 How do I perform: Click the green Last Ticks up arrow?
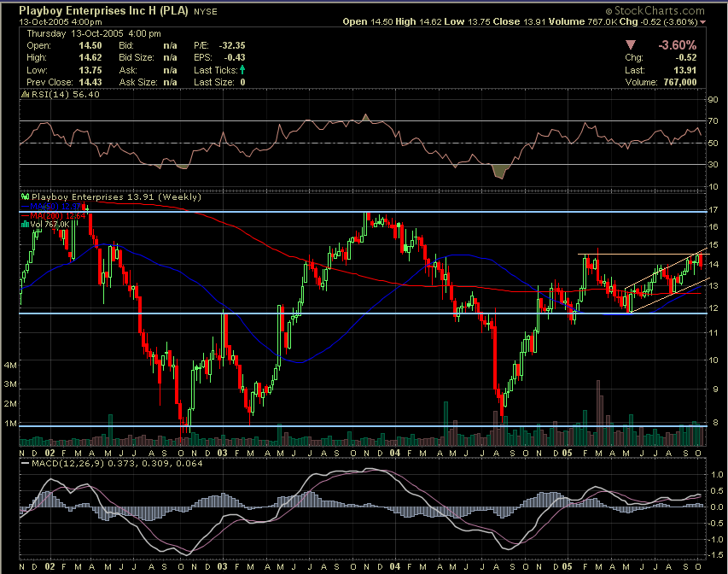(x=242, y=69)
